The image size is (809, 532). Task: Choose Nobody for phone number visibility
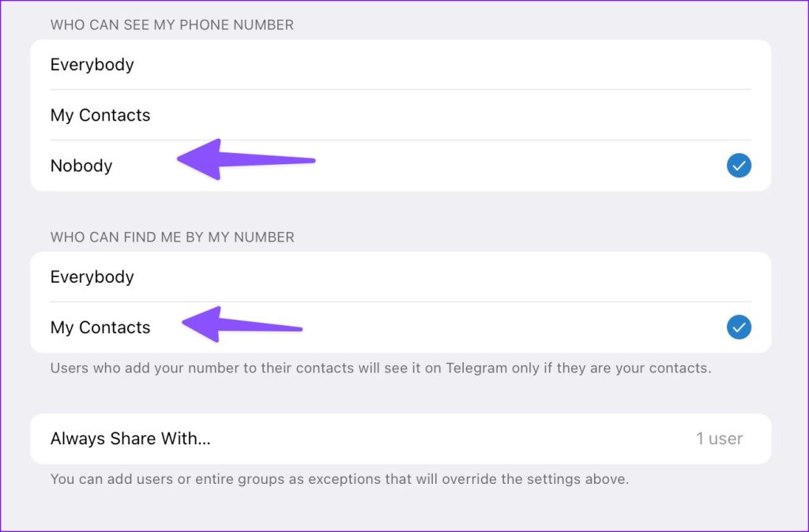(401, 166)
